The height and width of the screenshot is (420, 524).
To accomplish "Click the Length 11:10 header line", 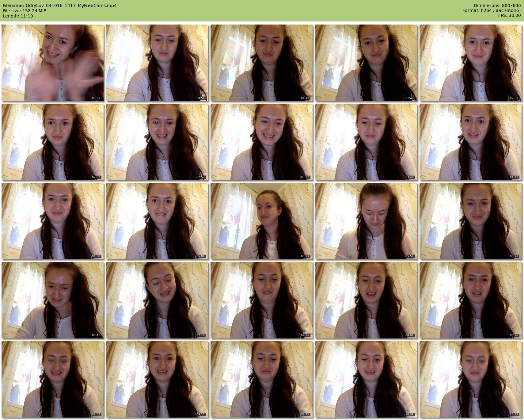I will click(18, 16).
